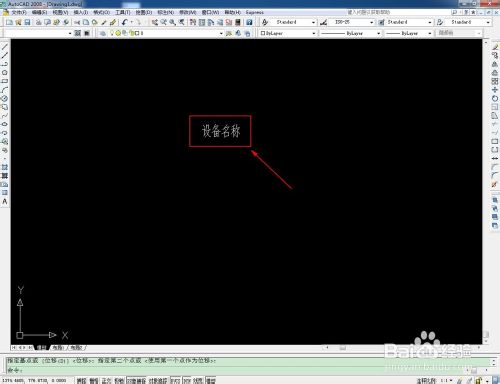
Task: Expand the annotation scale 1:1 dropdown
Action: coord(451,380)
